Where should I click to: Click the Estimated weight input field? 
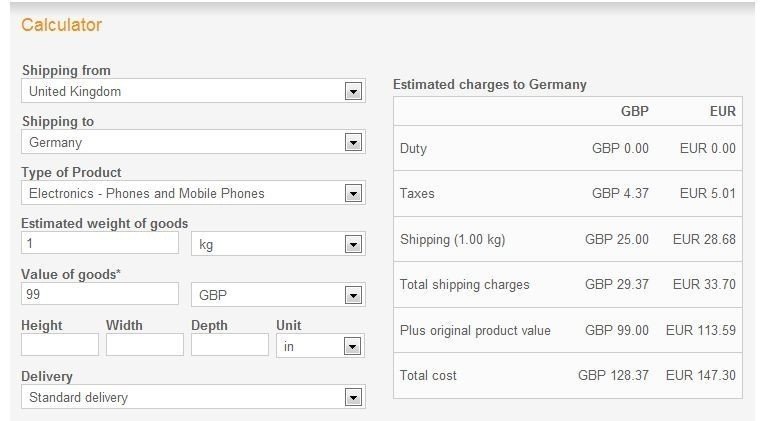[x=100, y=243]
